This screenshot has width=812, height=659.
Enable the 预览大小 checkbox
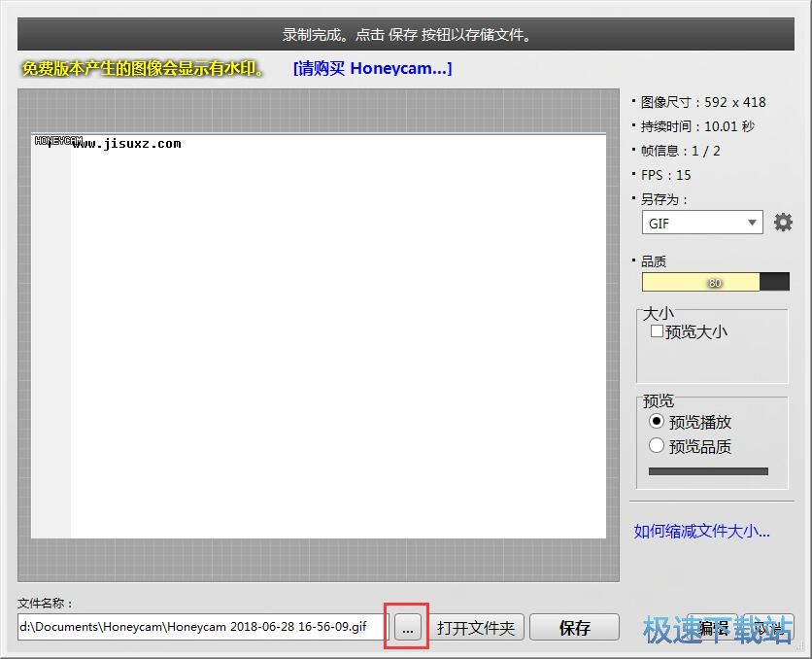click(x=657, y=331)
